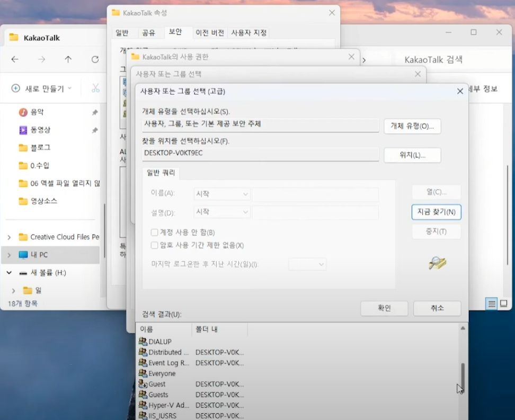Click the Back arrow in KakaoTalk explorer
This screenshot has width=515, height=420.
click(15, 59)
